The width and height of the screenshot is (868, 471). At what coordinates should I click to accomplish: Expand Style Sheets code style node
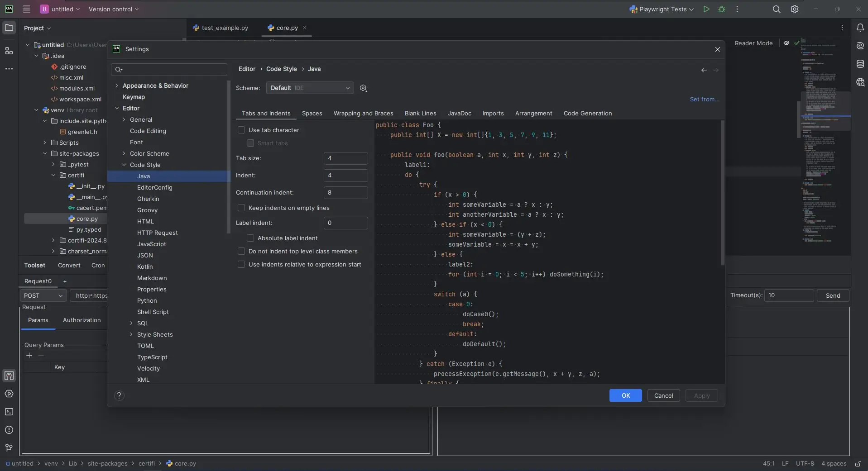131,335
